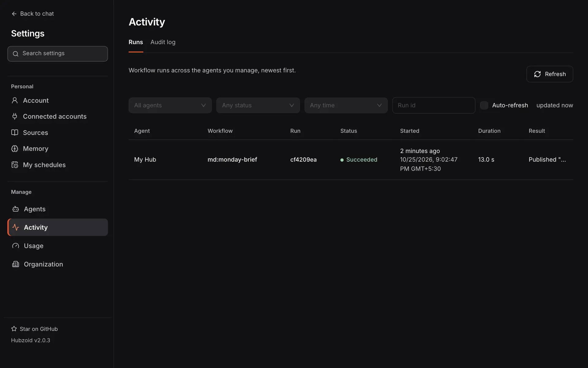Click the Hubzoid v2.0.3 version text
Screen dimensions: 588x368
click(31, 340)
